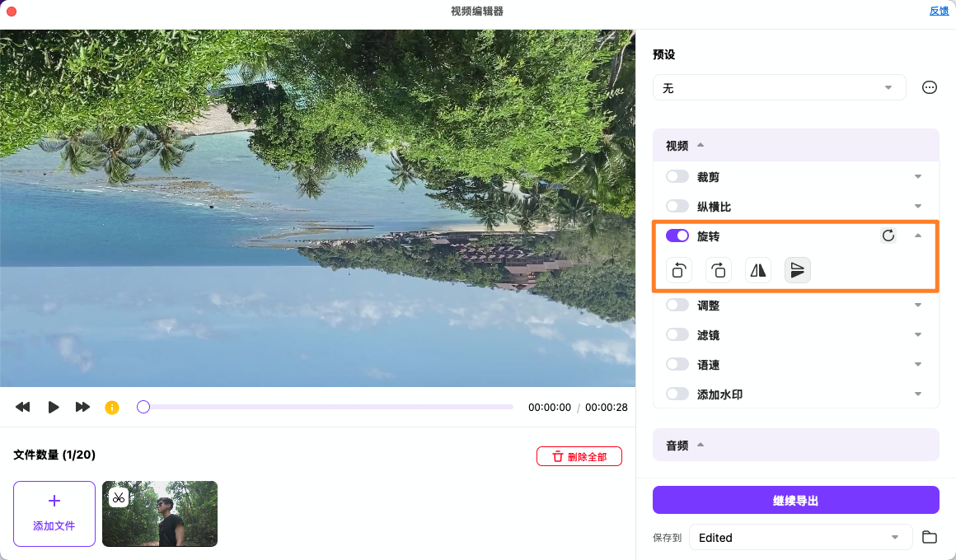Open the 预设 preset dropdown showing 无
956x560 pixels.
coord(779,87)
